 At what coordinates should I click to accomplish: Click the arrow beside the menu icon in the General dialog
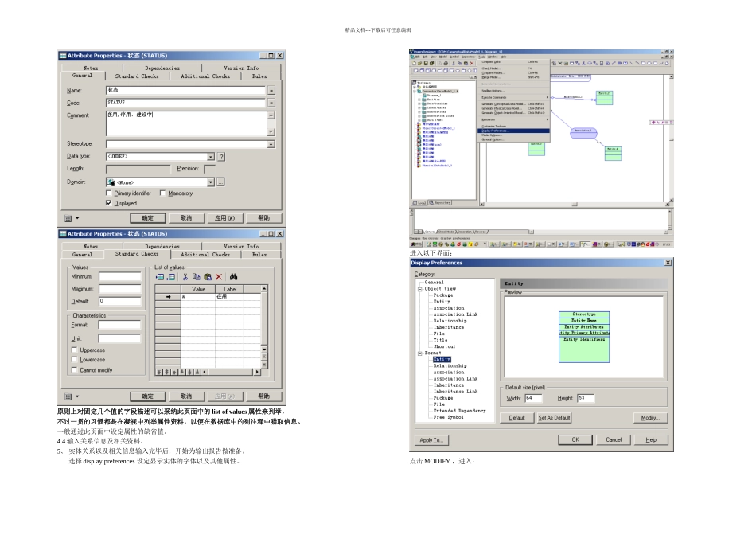(77, 218)
